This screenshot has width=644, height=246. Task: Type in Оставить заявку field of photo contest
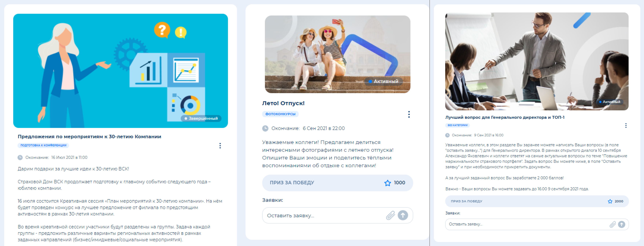323,215
